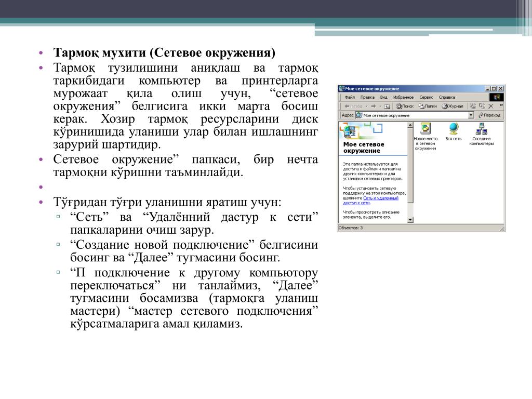
Task: Open the forward button history dropdown arrow
Action: tap(380, 107)
